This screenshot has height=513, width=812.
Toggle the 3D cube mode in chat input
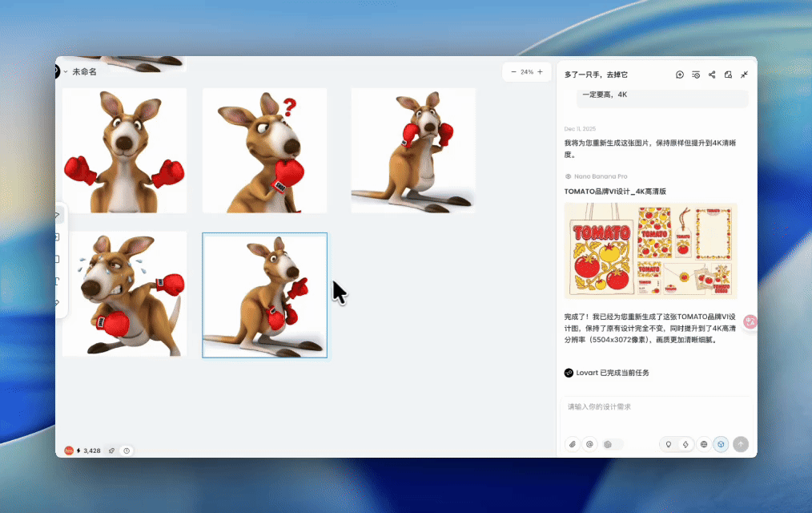click(721, 444)
